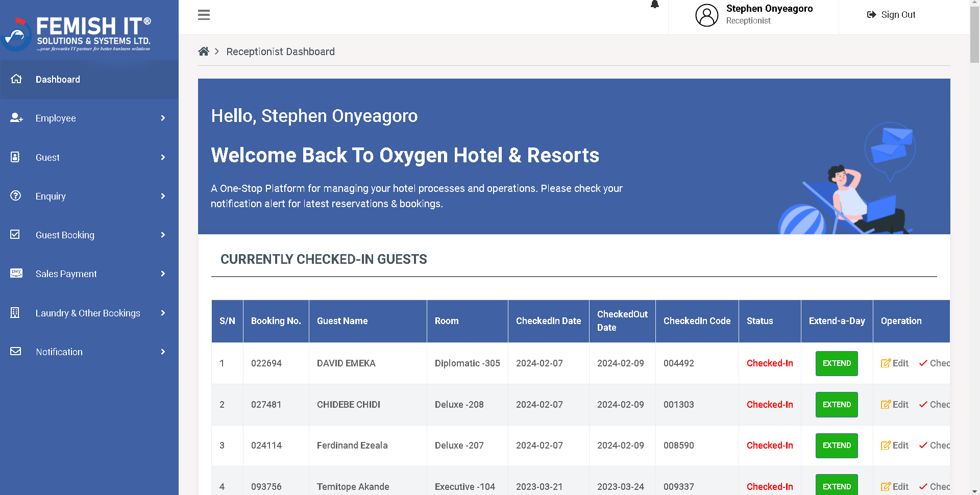The width and height of the screenshot is (980, 495).
Task: Open the Notification sidebar menu item
Action: click(89, 352)
